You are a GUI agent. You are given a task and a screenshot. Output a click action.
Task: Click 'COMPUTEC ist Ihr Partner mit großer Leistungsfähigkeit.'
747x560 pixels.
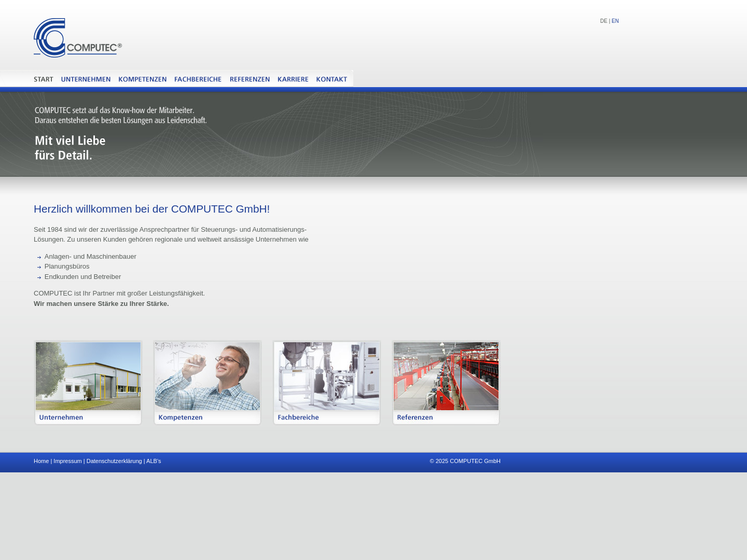click(119, 293)
